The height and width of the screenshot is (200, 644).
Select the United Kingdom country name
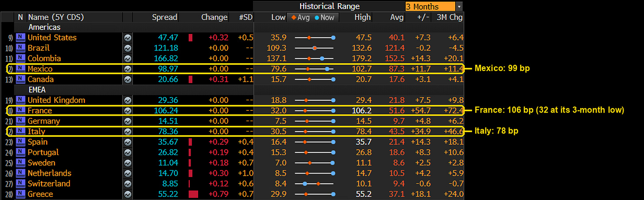pyautogui.click(x=56, y=100)
